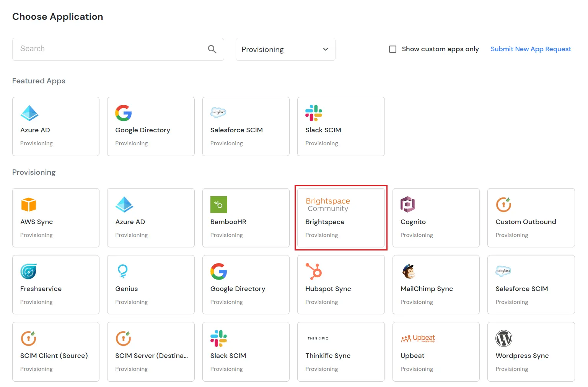Pick the SCIM Client (Source) card
The image size is (588, 387).
[x=56, y=351]
